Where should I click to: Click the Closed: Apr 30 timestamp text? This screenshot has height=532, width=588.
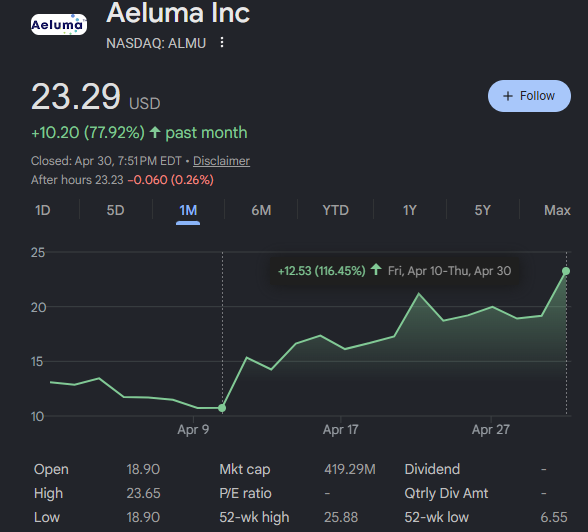pos(106,161)
